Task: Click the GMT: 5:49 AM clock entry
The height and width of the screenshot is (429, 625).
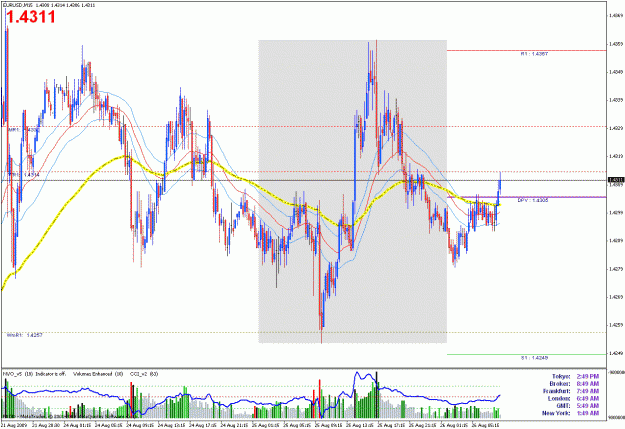Action: point(577,406)
